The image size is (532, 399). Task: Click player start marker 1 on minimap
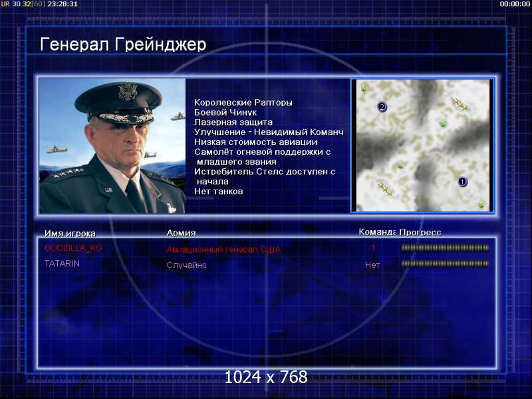pos(462,182)
